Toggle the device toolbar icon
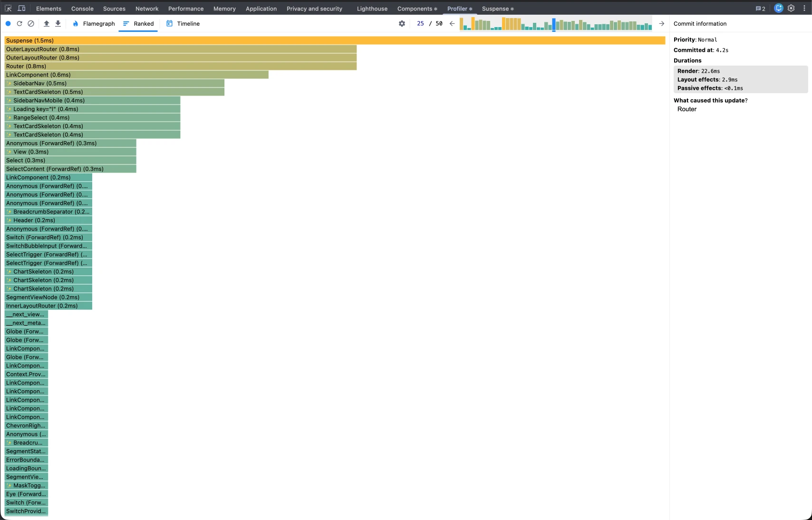 pyautogui.click(x=21, y=9)
